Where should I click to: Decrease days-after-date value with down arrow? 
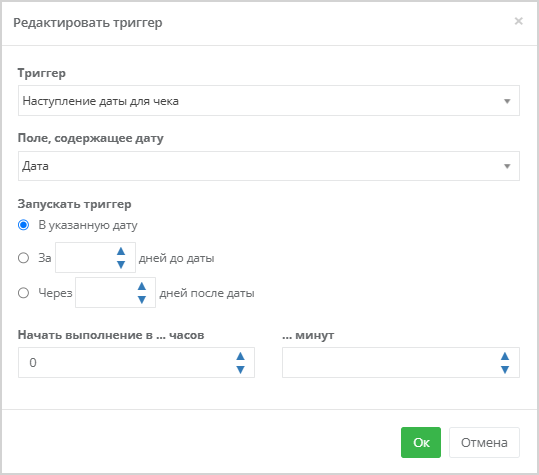tap(142, 299)
